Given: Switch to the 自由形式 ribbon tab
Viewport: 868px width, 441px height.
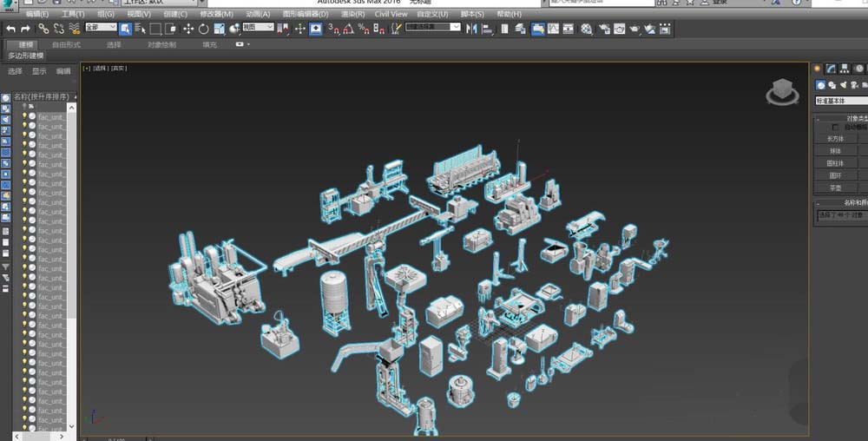Looking at the screenshot, I should 66,44.
